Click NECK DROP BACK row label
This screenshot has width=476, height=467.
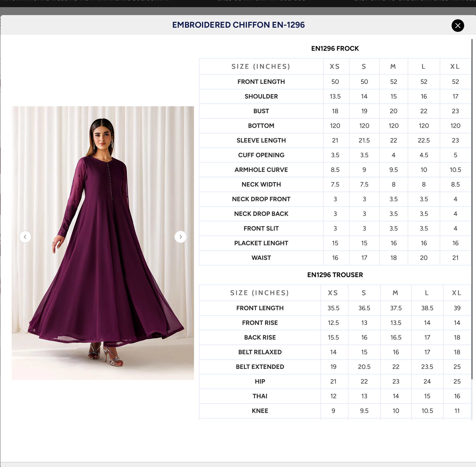[261, 214]
